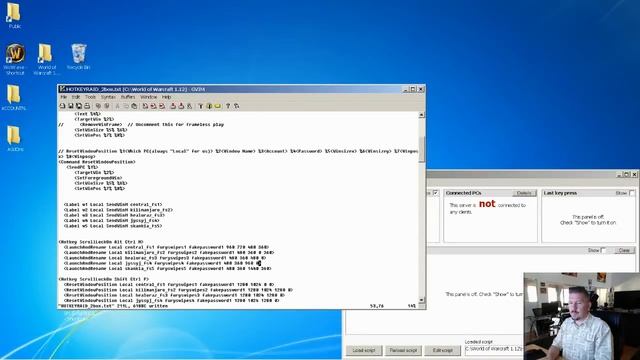Select the Public folder on the desktop
Viewport: 640px width, 360px height.
tap(14, 16)
